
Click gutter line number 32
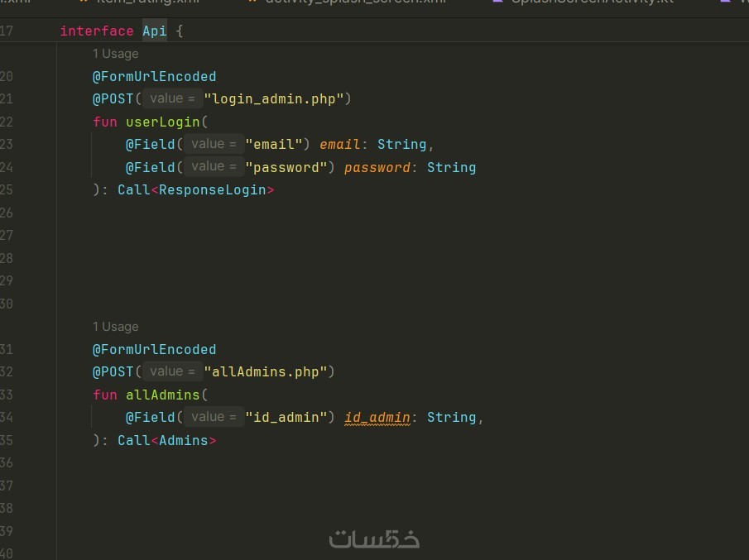point(7,372)
